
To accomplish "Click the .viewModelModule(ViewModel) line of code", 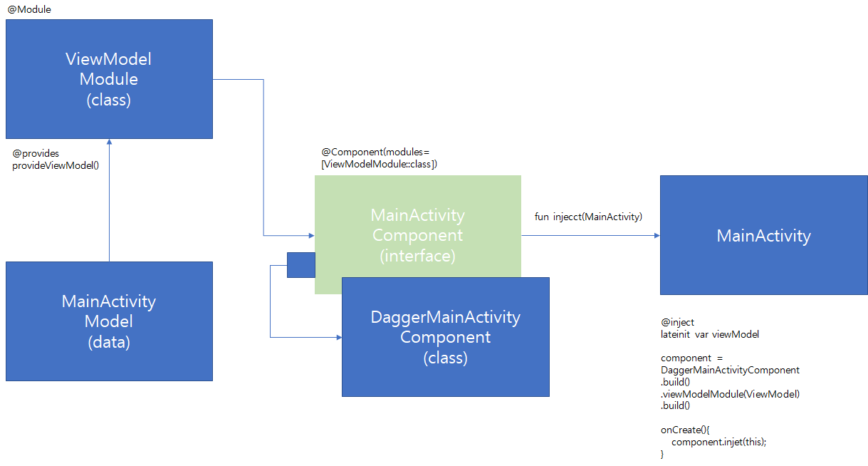I will [x=729, y=393].
